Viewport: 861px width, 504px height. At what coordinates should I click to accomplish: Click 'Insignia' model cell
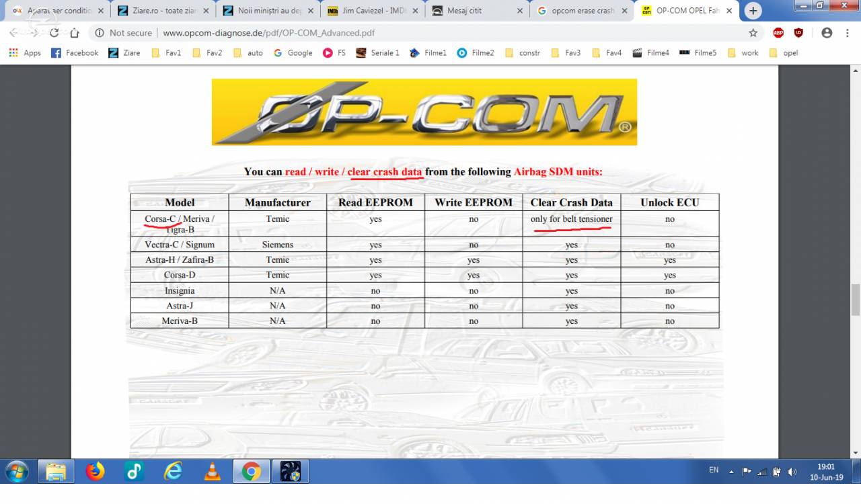[180, 290]
